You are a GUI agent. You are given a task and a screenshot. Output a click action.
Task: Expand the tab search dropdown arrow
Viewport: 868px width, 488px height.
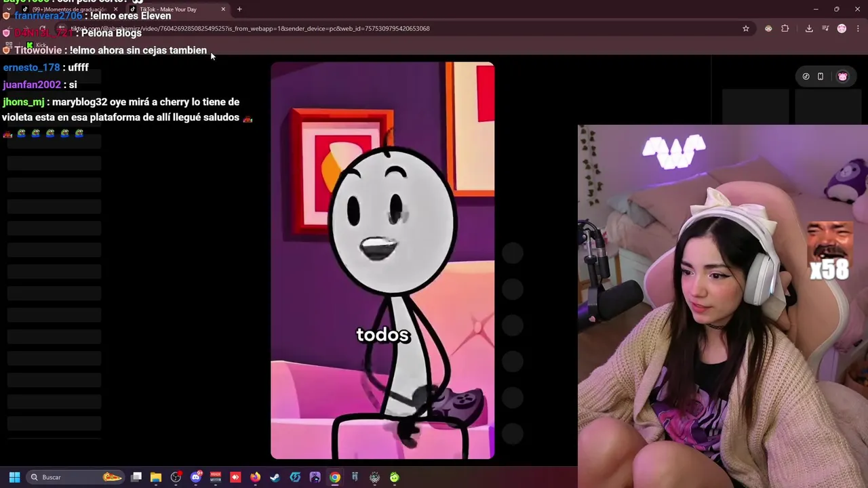pos(9,9)
